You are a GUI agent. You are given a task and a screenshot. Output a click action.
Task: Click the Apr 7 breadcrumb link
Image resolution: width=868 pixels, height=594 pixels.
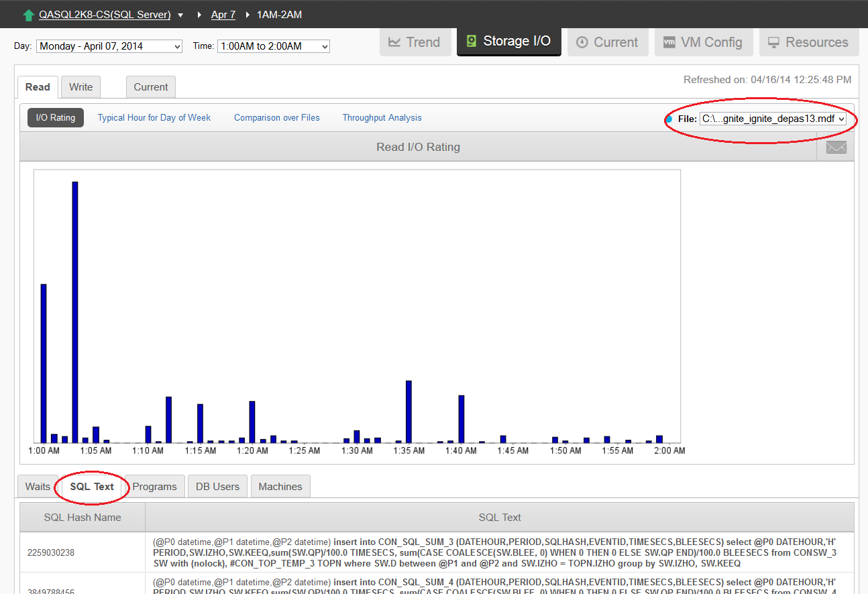click(223, 15)
